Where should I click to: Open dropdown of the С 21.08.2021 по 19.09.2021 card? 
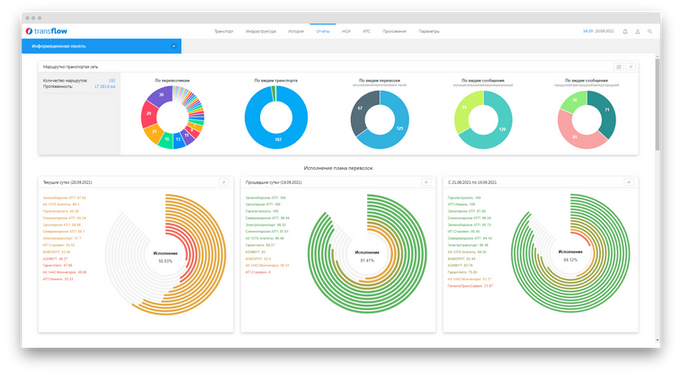point(629,182)
